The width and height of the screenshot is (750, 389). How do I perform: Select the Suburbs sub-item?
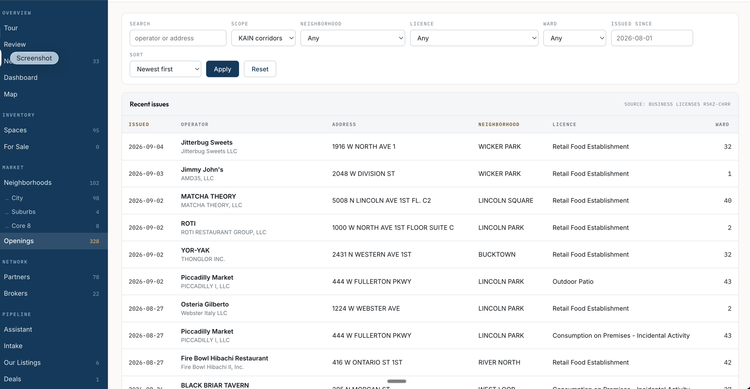click(23, 212)
